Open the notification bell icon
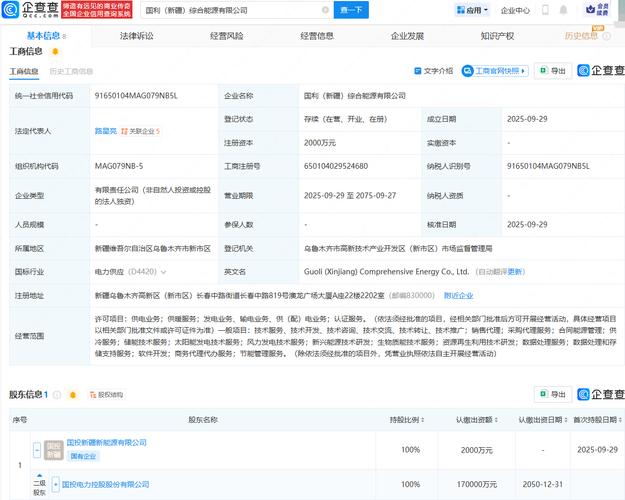Screen dimensions: 625x500 tap(563, 10)
